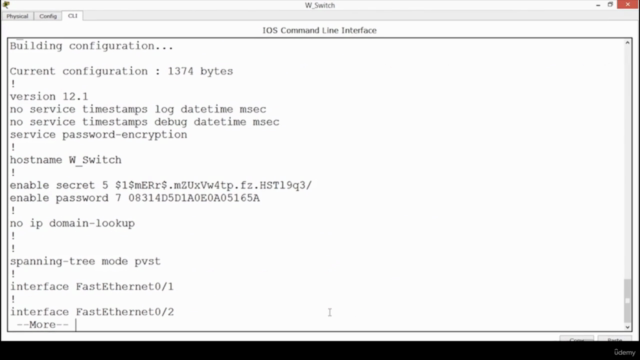Click 'Current configuration : 1374 bytes' line
This screenshot has height=360, width=640.
[x=121, y=71]
